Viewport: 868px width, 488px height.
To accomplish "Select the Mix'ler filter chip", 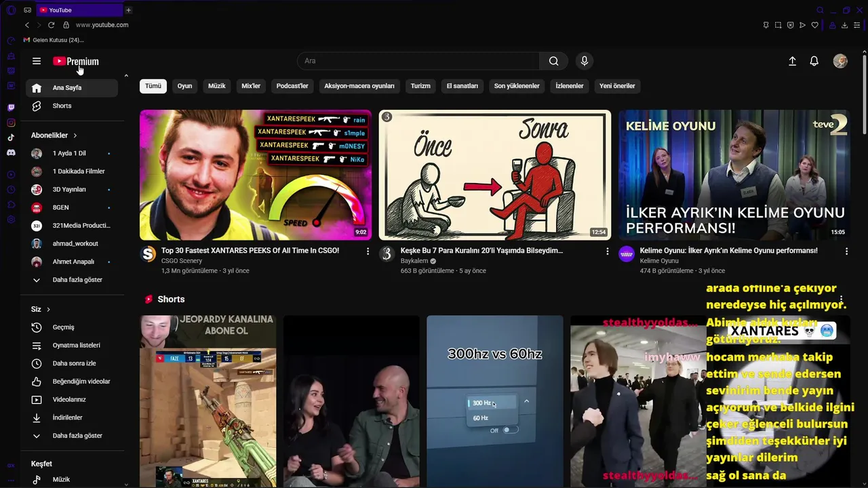I will coord(251,86).
